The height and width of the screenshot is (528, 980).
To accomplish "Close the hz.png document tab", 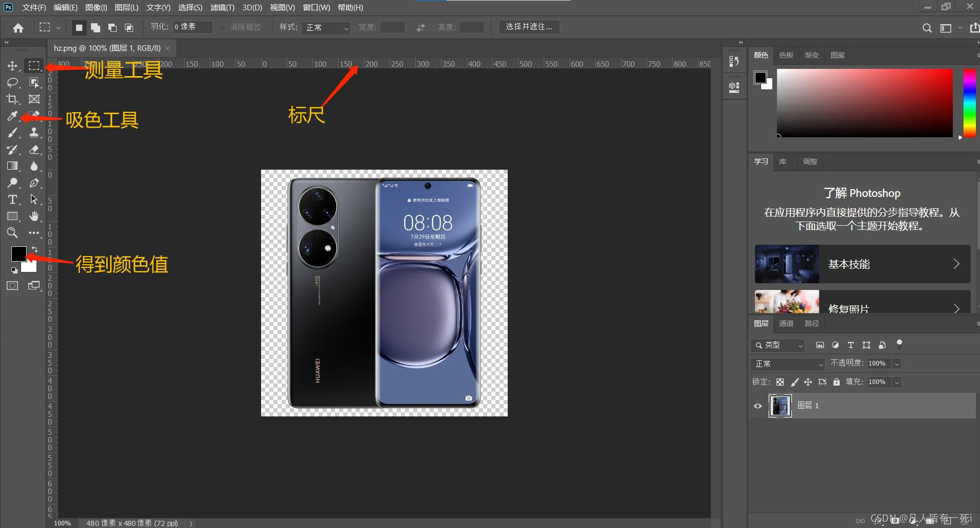I will (x=168, y=48).
